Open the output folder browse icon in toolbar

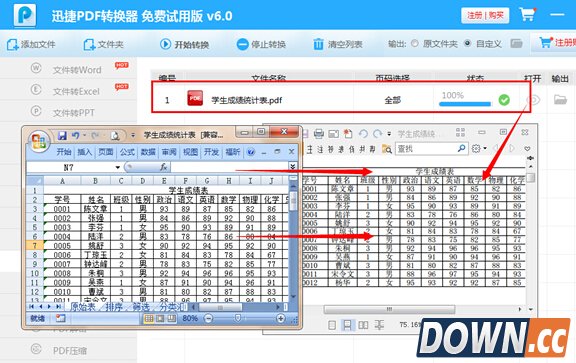pyautogui.click(x=516, y=44)
